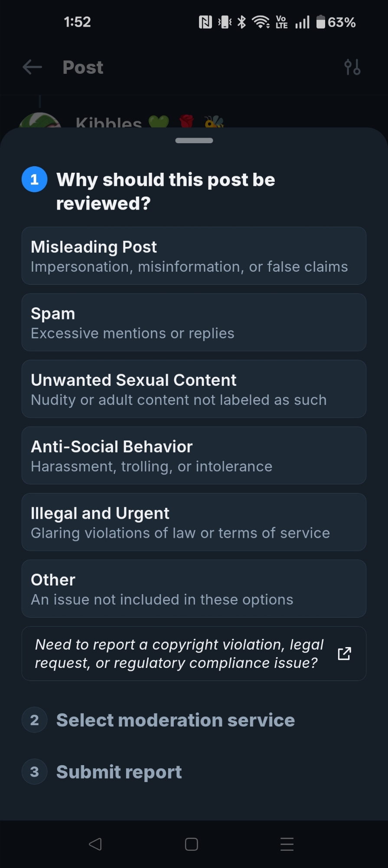Tap the Post header title
The image size is (388, 868).
tap(83, 67)
